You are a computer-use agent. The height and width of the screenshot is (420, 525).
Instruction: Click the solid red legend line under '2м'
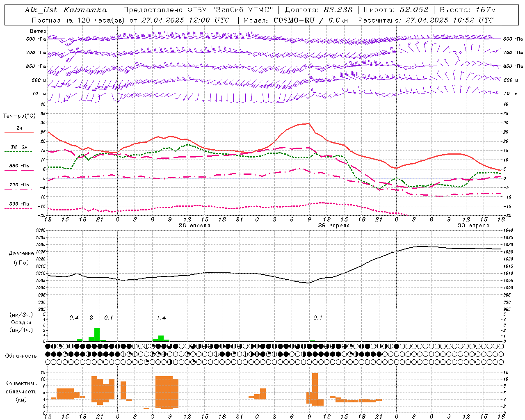click(19, 132)
